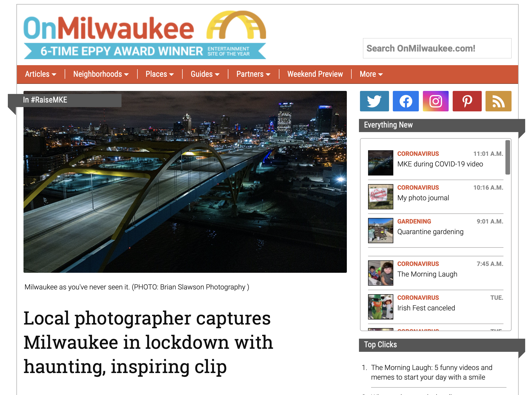Open the MKE during COVID-19 video article
532x395 pixels.
point(440,164)
